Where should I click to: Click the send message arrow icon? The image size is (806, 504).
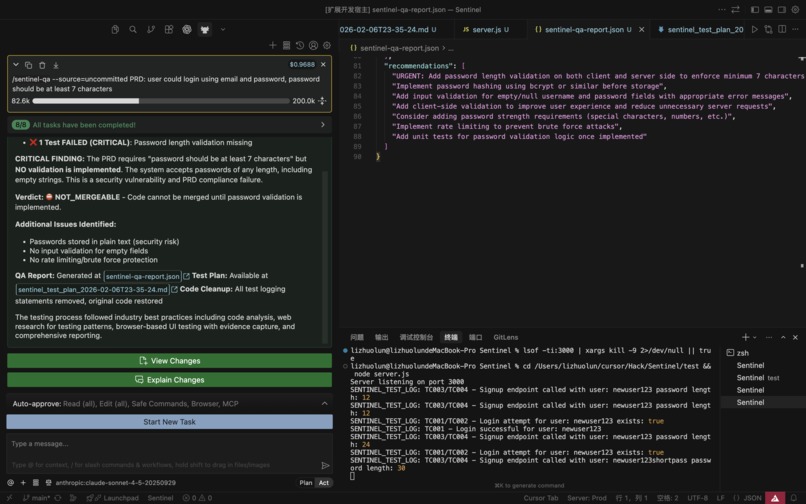pyautogui.click(x=325, y=465)
